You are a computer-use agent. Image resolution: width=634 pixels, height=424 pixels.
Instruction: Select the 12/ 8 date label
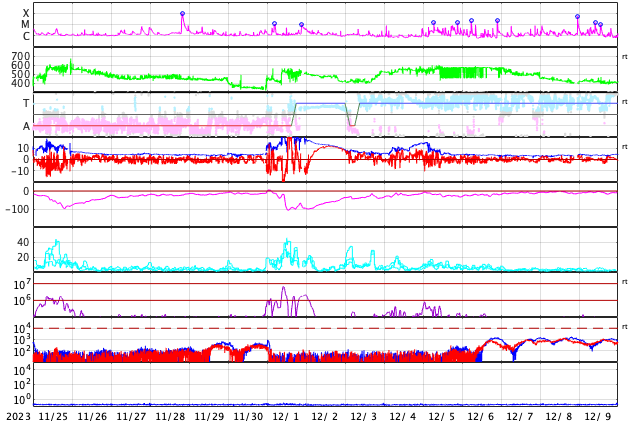[559, 417]
